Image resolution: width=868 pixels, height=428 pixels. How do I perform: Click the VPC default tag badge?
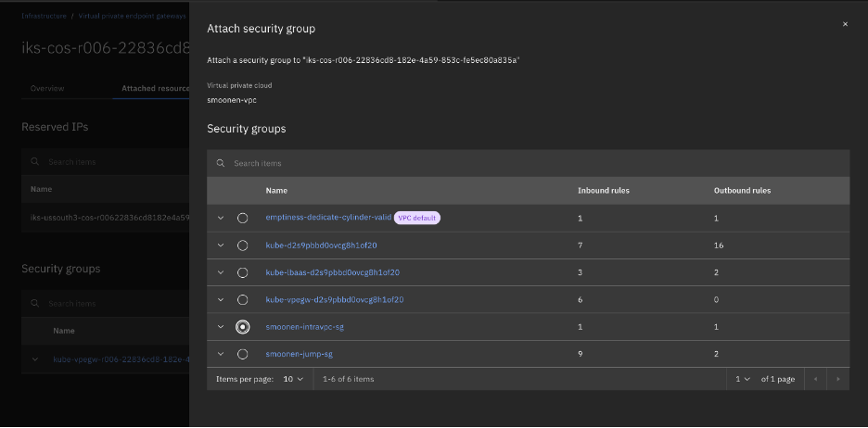point(416,218)
